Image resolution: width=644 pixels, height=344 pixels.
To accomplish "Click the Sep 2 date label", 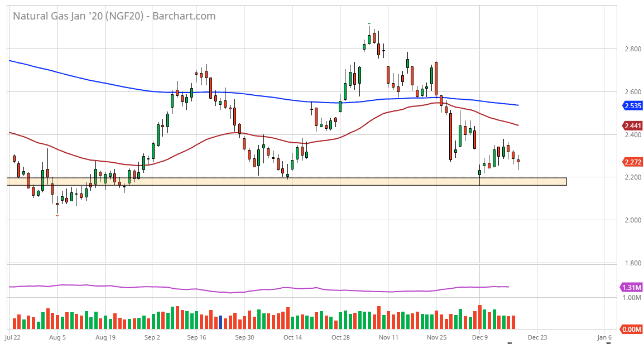I will [152, 337].
